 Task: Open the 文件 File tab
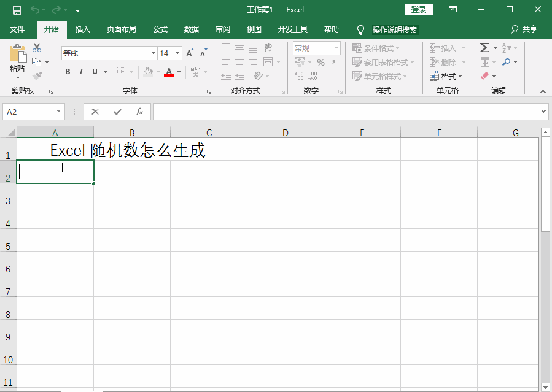pos(17,29)
